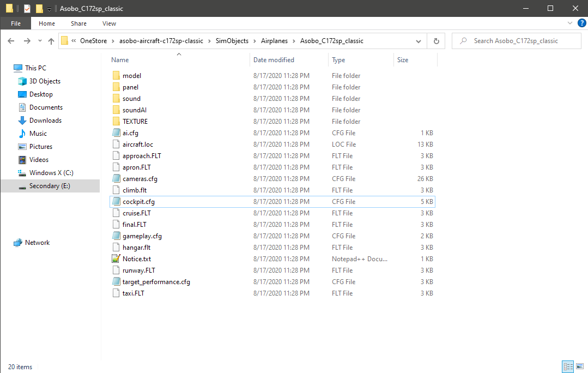The image size is (588, 373).
Task: Click the New folder quick access icon
Action: [x=39, y=8]
